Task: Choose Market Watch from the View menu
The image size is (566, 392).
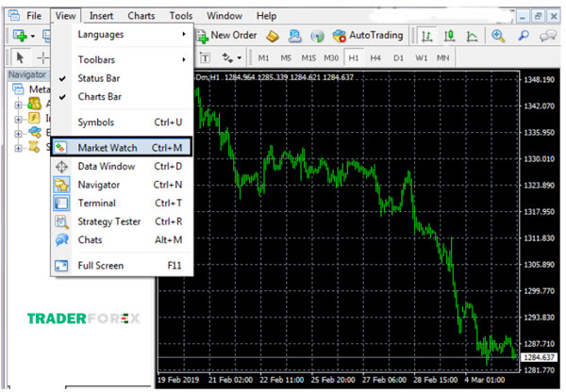Action: (122, 148)
